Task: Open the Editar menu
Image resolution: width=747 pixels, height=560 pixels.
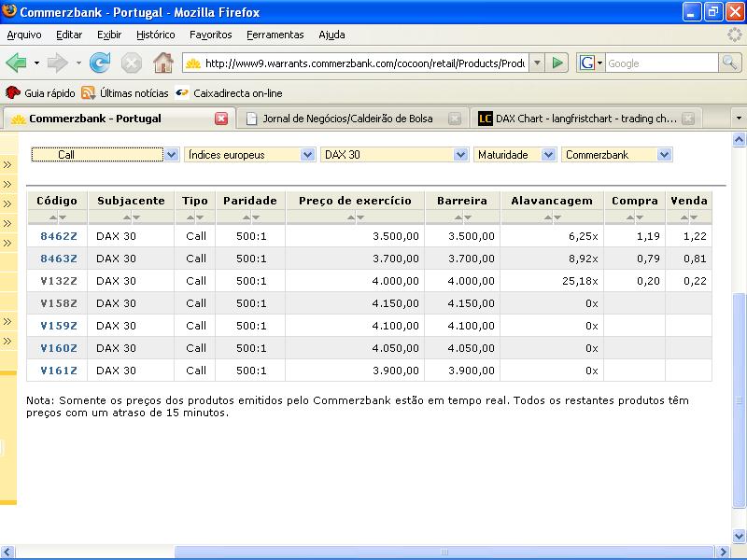Action: [69, 35]
